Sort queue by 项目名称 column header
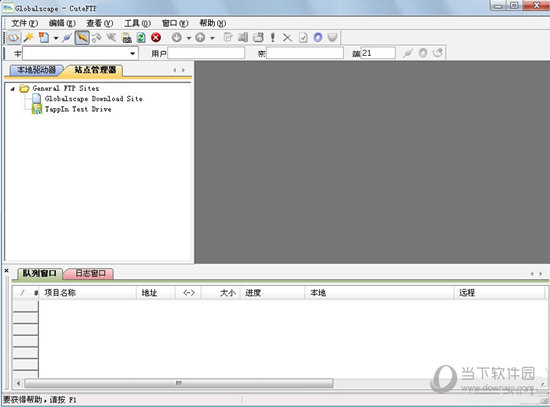Image resolution: width=550 pixels, height=407 pixels. point(88,293)
